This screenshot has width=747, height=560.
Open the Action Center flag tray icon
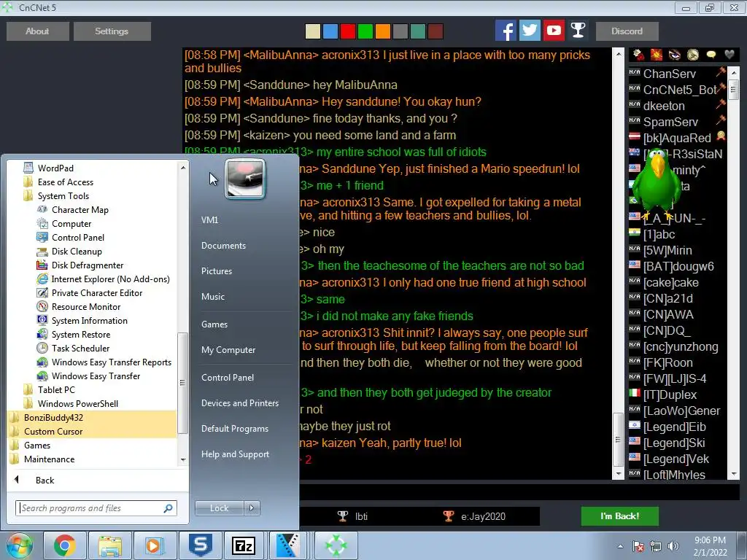click(x=638, y=546)
